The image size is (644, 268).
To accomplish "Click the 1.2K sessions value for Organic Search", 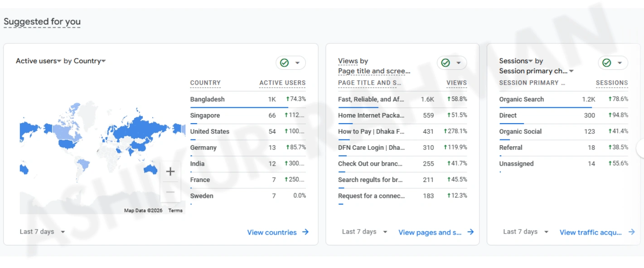I will [x=589, y=99].
